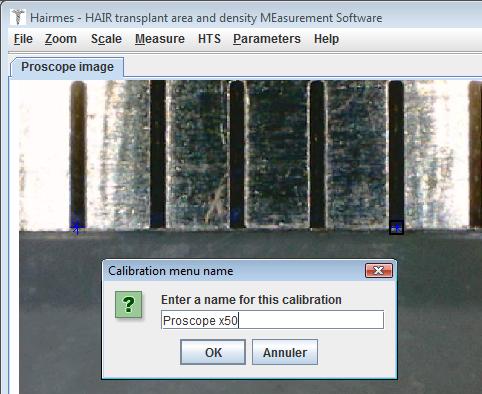
Task: Close the Calibration menu name dialog
Action: coord(379,270)
